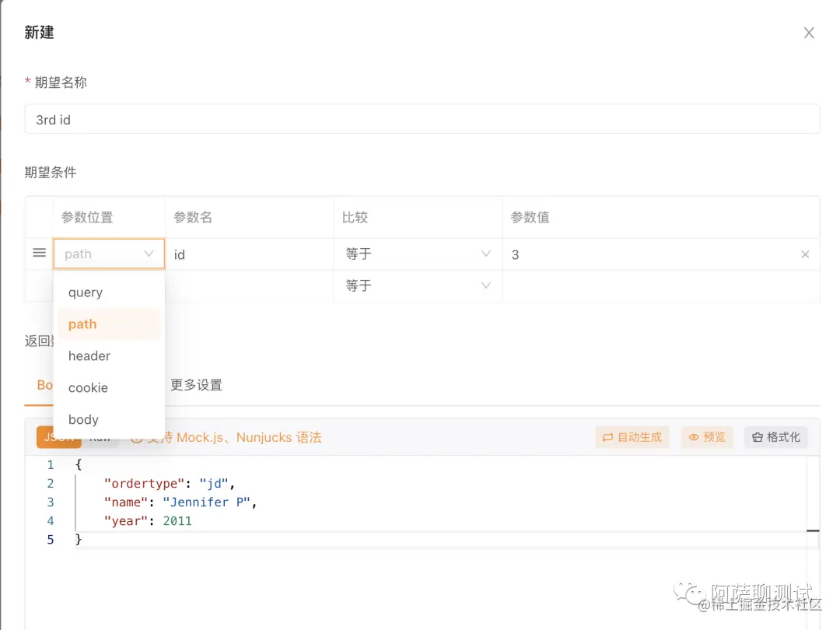Choose path option in the dropdown list
The image size is (840, 630).
[109, 324]
